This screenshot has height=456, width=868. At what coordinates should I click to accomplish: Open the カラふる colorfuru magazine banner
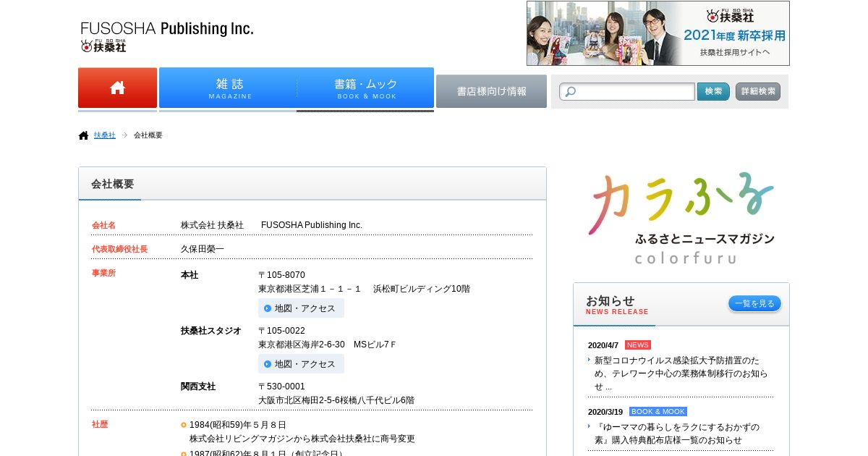click(681, 219)
